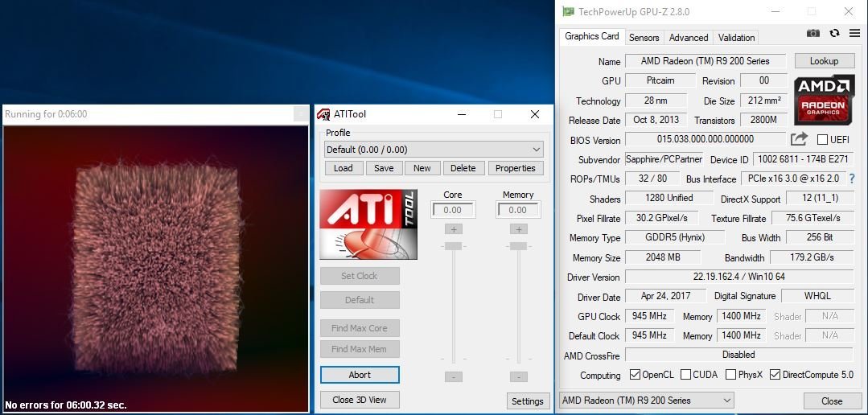Click Close 3D View button
Viewport: 868px width, 415px height.
point(360,400)
